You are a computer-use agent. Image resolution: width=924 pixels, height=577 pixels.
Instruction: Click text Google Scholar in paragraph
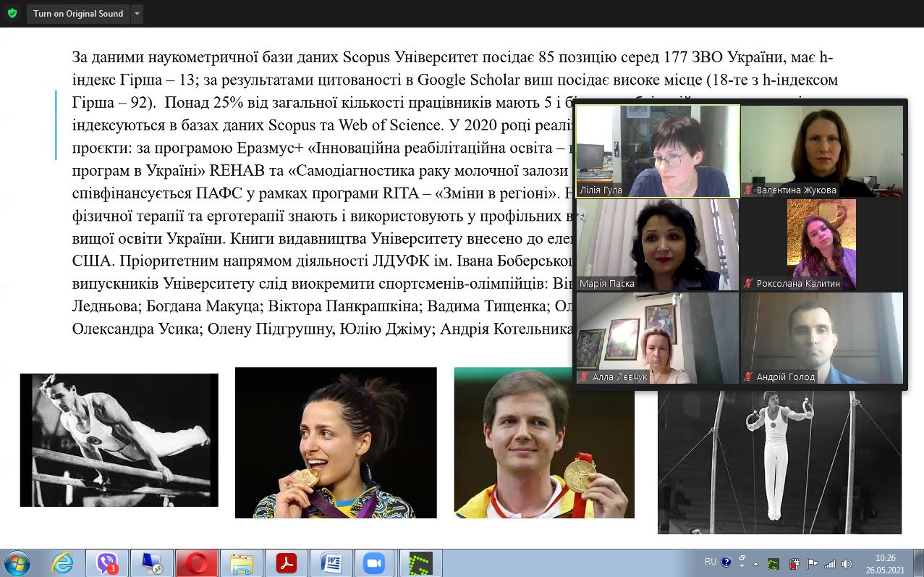468,80
